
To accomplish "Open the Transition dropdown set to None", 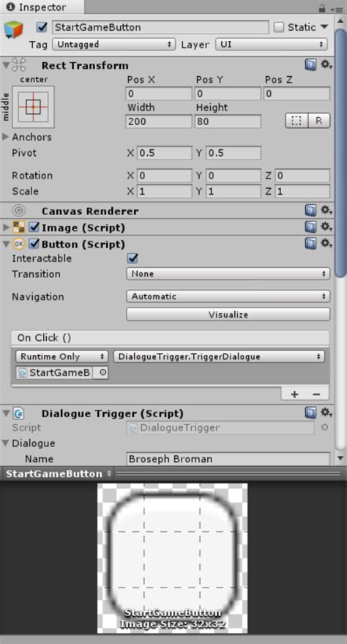I will 228,274.
